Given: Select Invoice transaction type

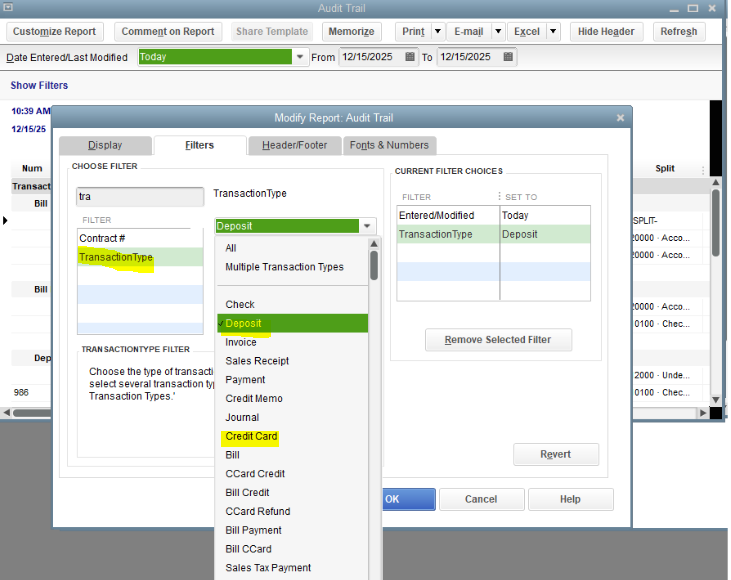Looking at the screenshot, I should point(292,342).
